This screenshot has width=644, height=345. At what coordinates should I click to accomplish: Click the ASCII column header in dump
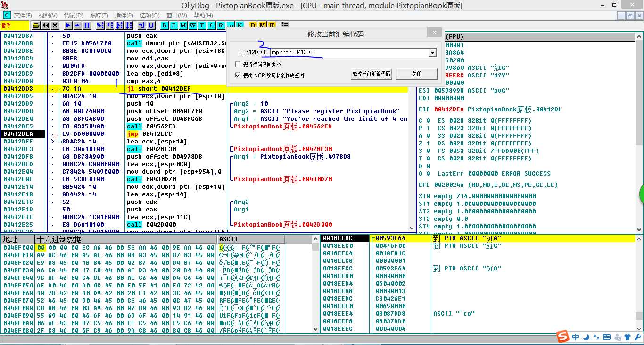coord(251,239)
